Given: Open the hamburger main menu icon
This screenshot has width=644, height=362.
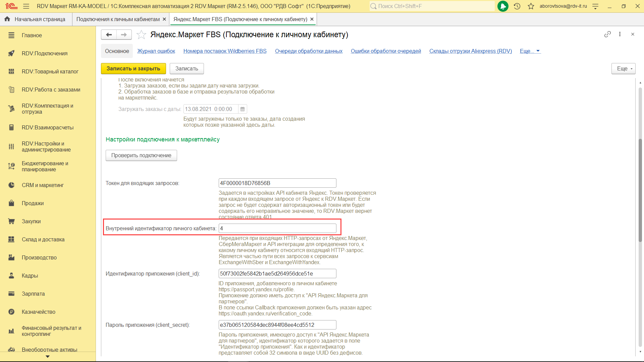Looking at the screenshot, I should click(x=26, y=6).
